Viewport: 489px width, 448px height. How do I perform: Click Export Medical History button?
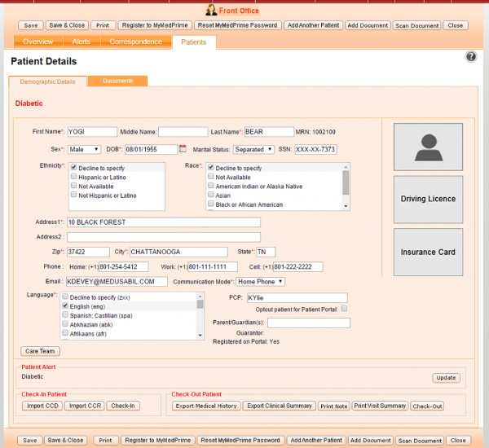(206, 406)
